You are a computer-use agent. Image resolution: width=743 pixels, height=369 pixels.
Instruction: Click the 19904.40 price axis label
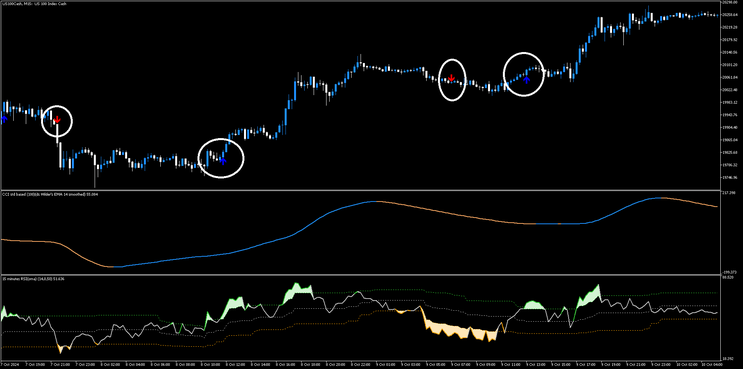pyautogui.click(x=730, y=127)
